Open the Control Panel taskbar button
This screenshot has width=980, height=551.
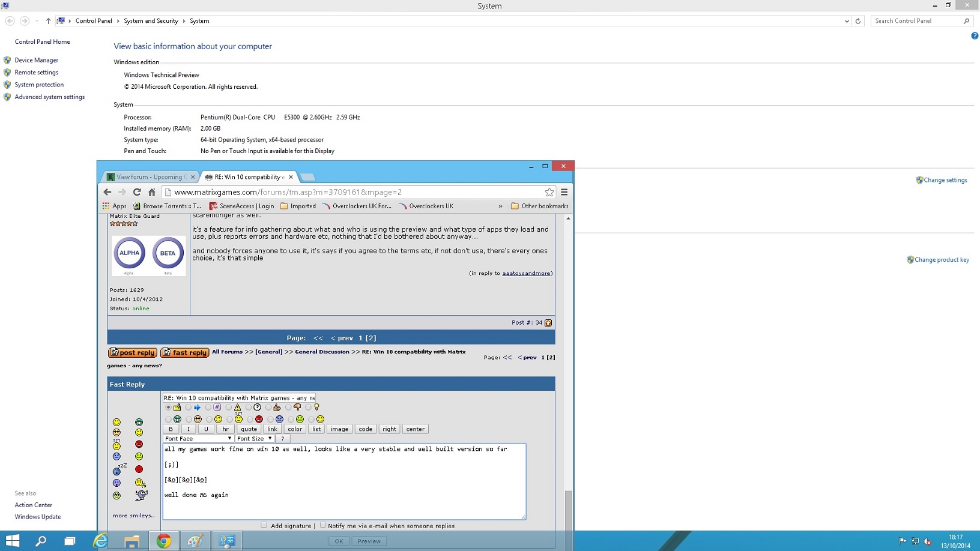pyautogui.click(x=227, y=541)
